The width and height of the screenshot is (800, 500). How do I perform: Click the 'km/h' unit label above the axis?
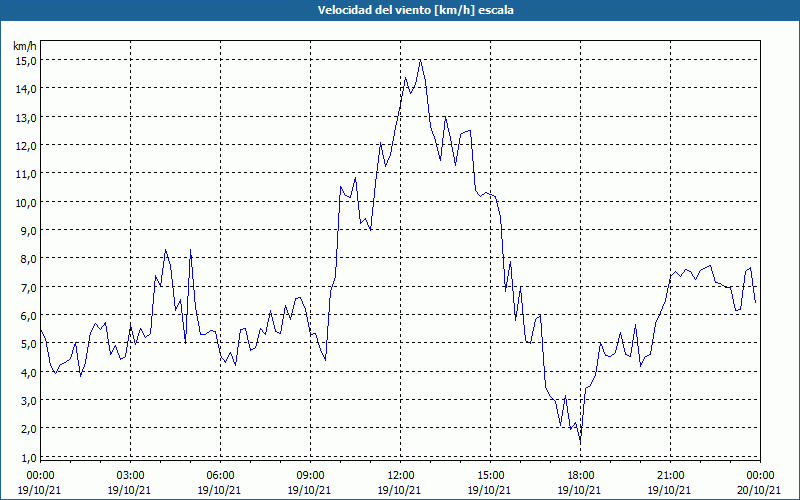click(x=25, y=46)
